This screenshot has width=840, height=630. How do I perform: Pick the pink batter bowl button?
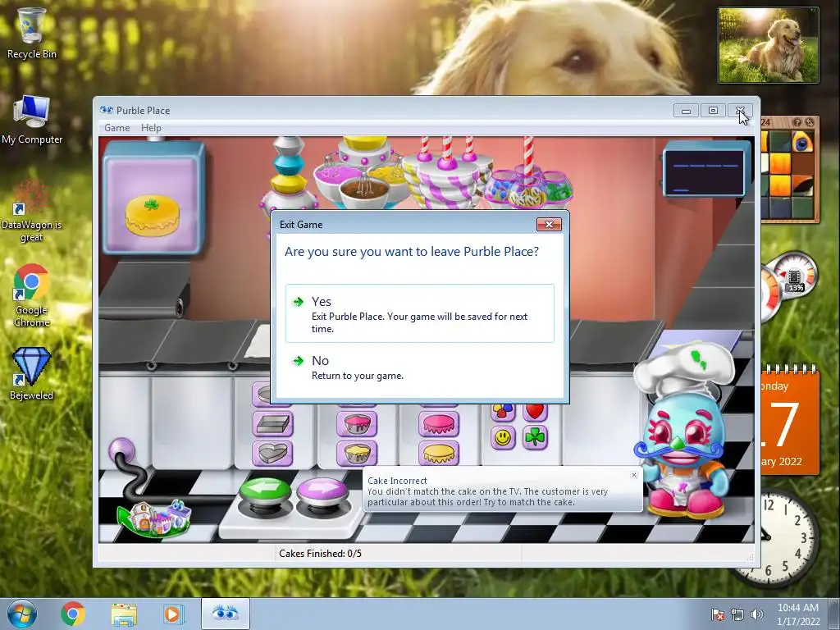[357, 424]
